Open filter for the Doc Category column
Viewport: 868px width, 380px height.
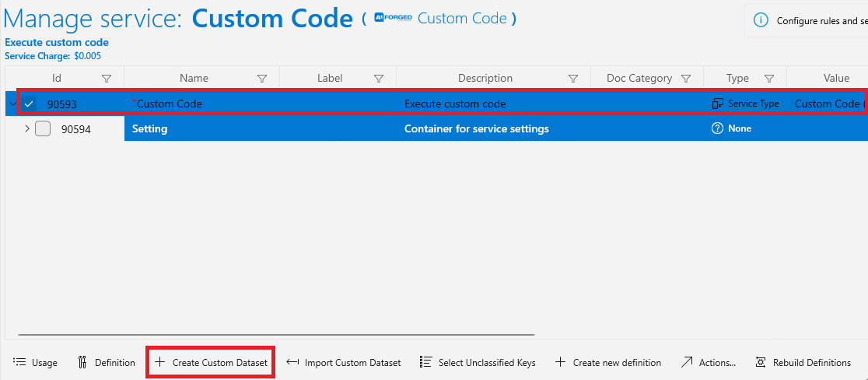[x=686, y=79]
